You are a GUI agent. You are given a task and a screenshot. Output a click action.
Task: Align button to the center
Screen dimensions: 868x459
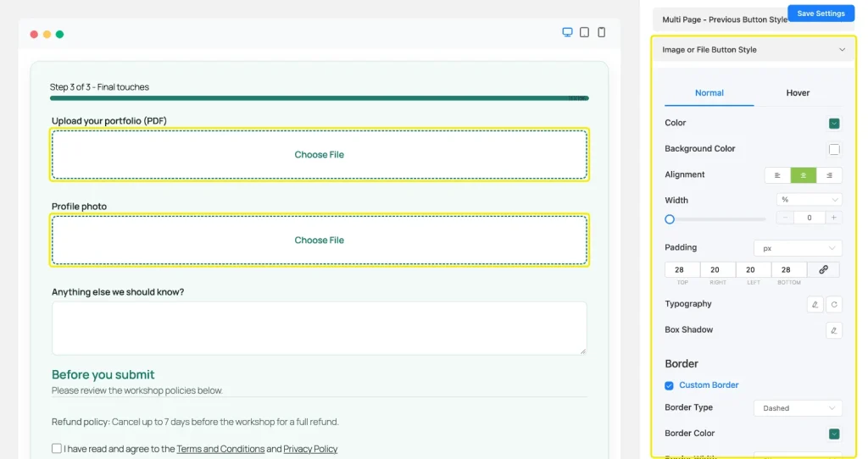point(804,175)
